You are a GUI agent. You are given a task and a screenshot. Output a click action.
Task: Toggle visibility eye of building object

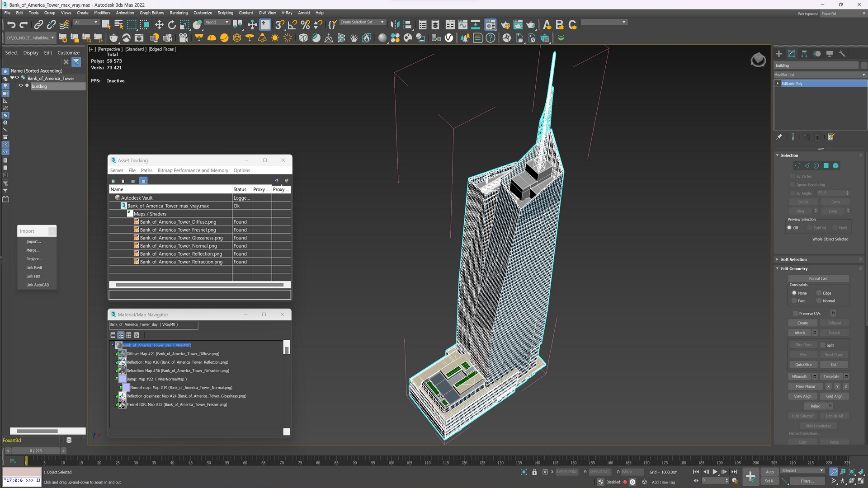[20, 86]
